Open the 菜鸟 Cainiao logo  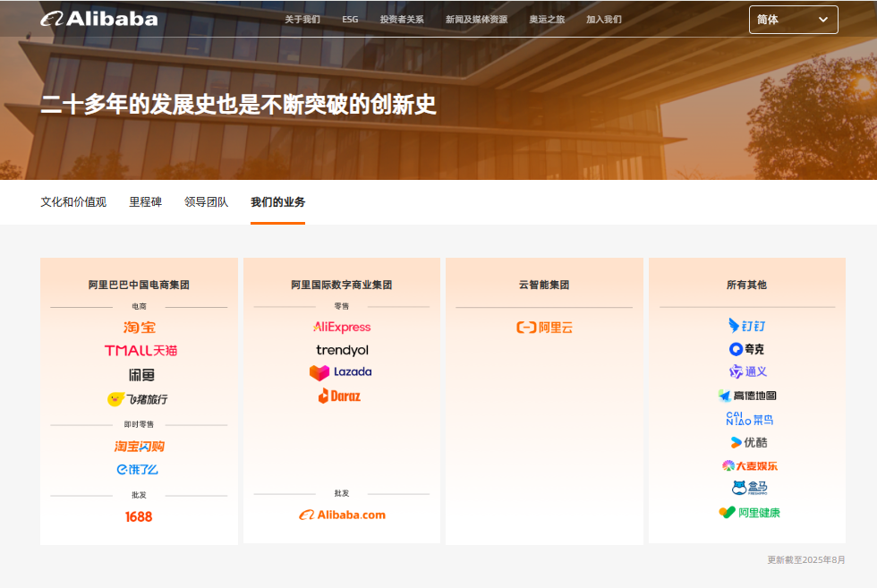(x=750, y=419)
